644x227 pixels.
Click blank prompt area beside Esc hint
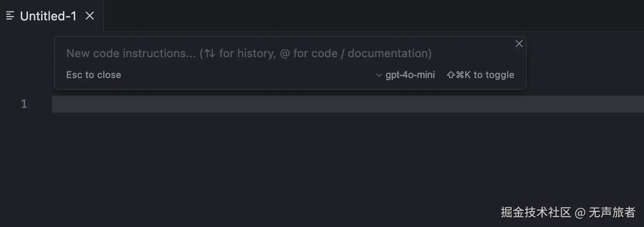[246, 75]
